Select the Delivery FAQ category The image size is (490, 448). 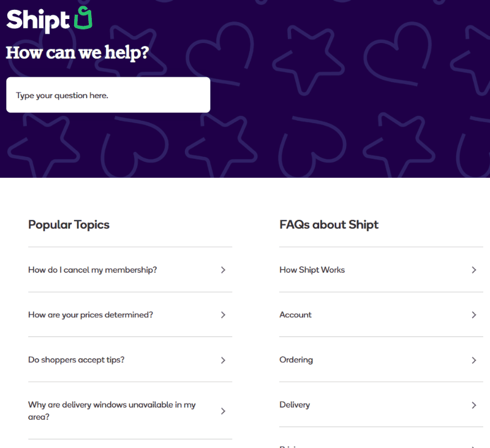[295, 404]
